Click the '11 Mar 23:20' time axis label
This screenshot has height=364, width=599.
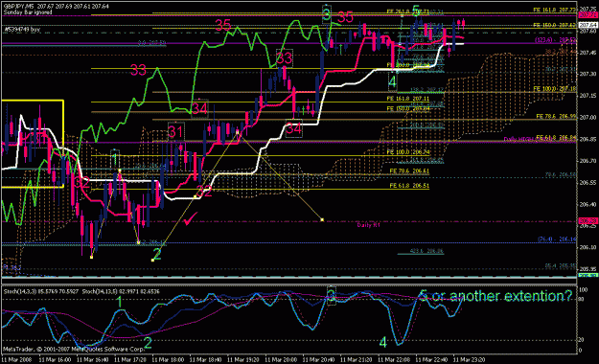click(x=469, y=359)
